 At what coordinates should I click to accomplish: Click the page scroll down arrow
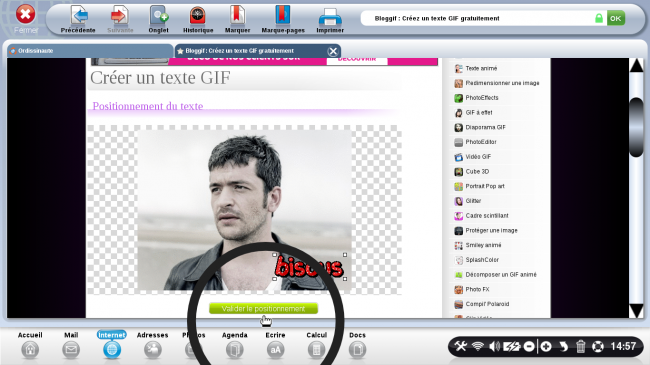(x=636, y=311)
